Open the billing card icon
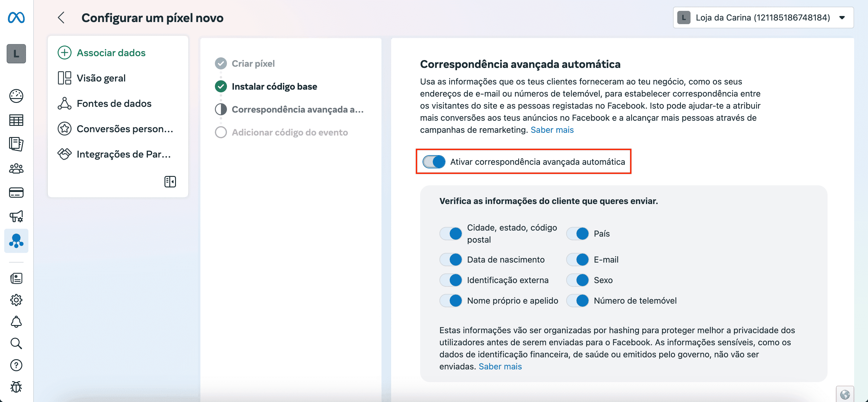This screenshot has width=868, height=402. [x=16, y=193]
